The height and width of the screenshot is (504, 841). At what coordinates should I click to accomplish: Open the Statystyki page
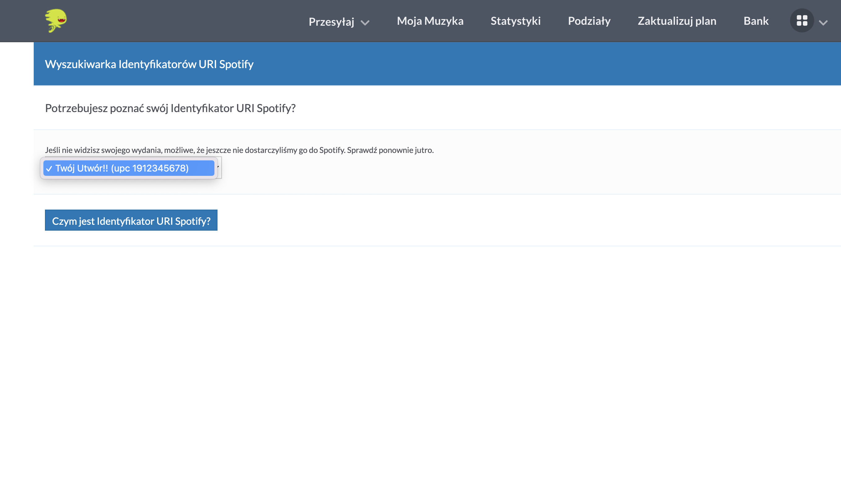(515, 21)
